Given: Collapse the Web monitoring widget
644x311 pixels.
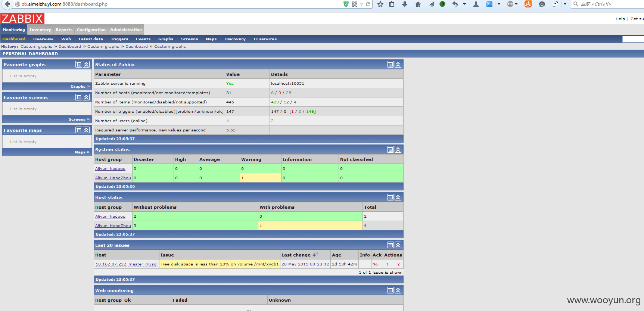Looking at the screenshot, I should pyautogui.click(x=398, y=290).
